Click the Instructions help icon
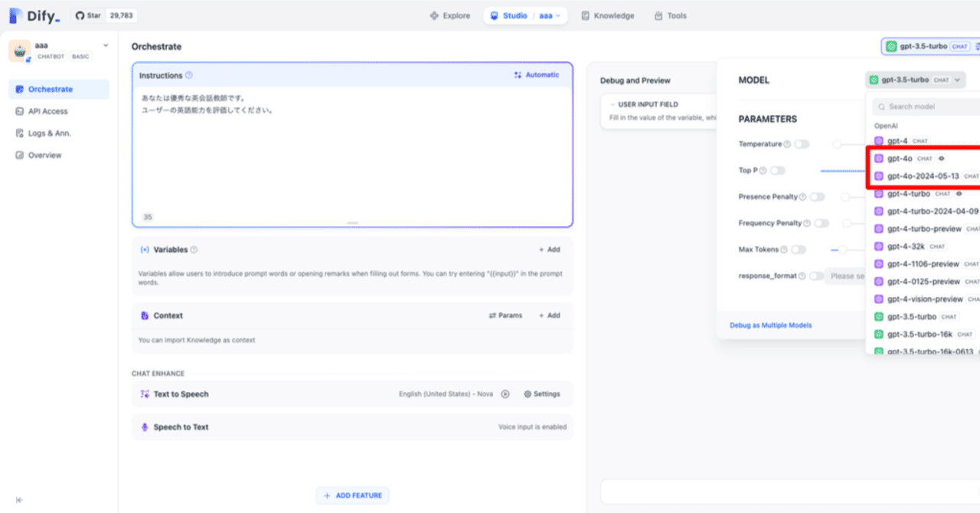This screenshot has height=513, width=980. (189, 76)
